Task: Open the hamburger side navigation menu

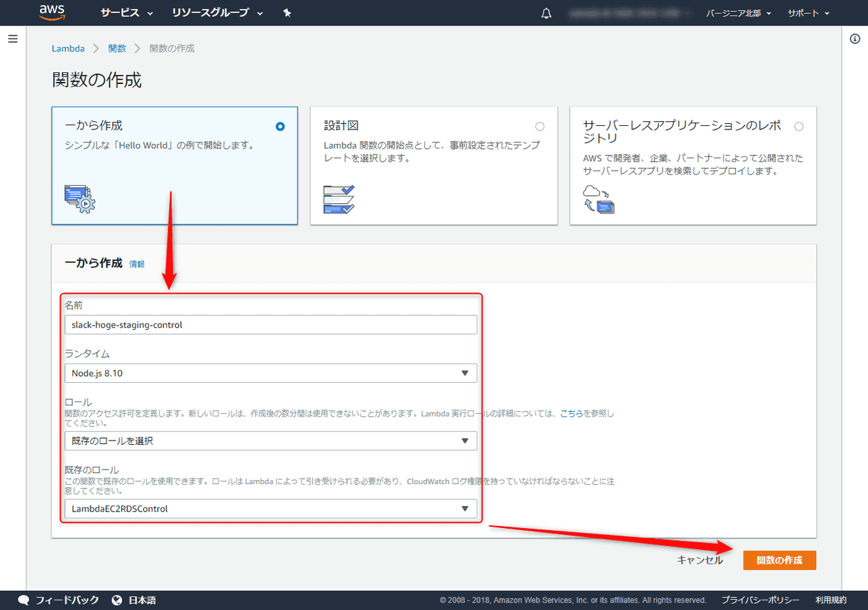Action: [x=12, y=39]
